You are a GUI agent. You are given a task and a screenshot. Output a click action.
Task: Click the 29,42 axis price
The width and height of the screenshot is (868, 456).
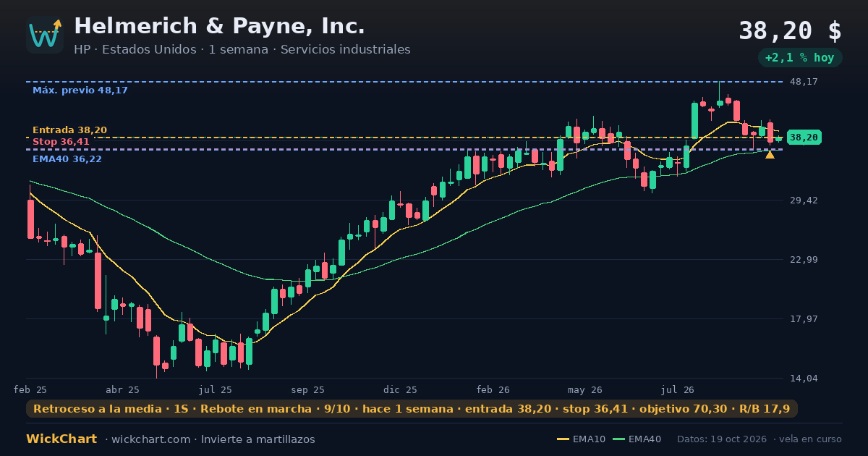(x=804, y=200)
